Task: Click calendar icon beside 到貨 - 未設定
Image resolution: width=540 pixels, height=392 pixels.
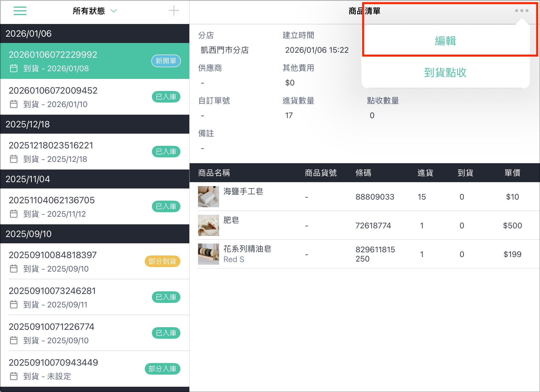Action: coord(14,376)
